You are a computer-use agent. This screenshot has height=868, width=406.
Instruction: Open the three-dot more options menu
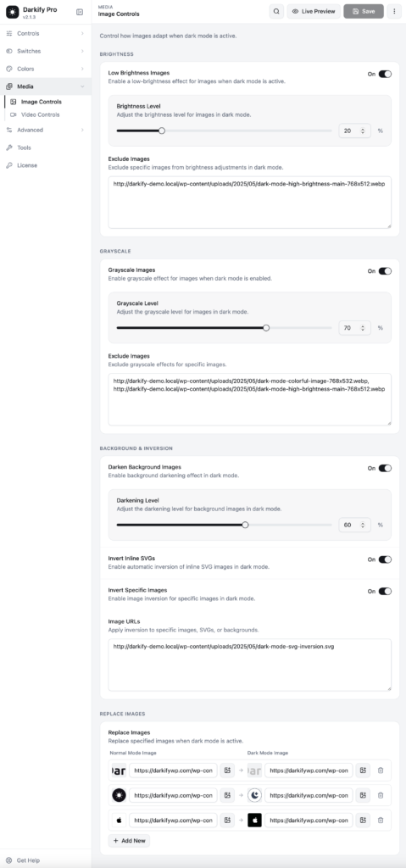coord(394,11)
